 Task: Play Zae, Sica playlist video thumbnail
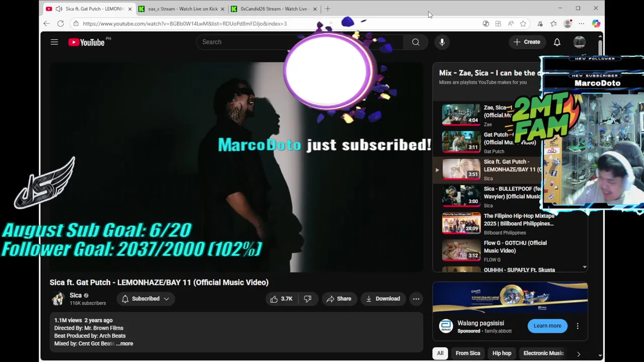coord(461,114)
